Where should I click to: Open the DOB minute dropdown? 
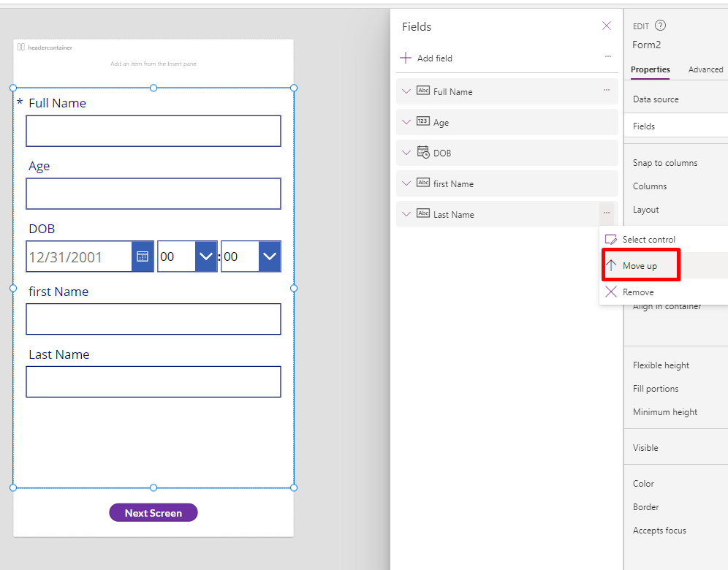269,256
